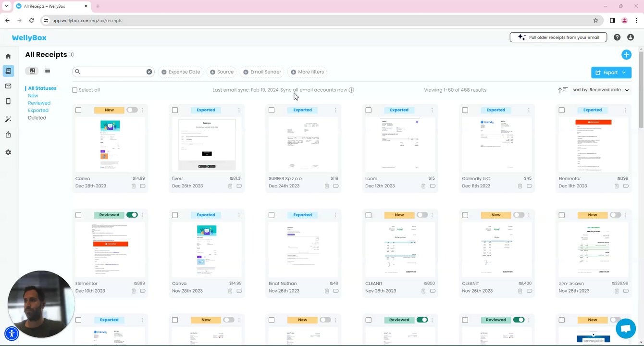Screen dimensions: 644x346
Task: Bookmark this page with the star icon
Action: [x=595, y=21]
